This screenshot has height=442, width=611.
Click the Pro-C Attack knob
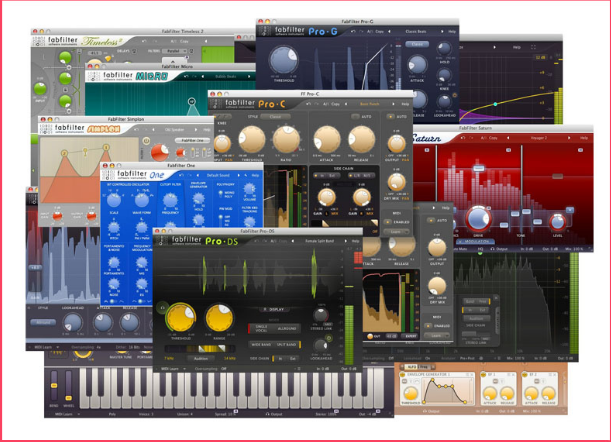327,139
